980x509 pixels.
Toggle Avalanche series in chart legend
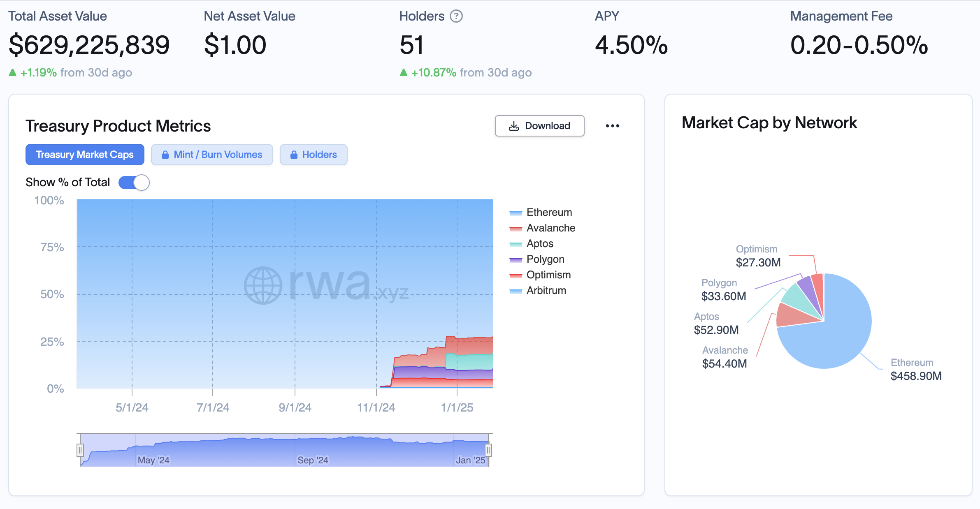tap(550, 228)
